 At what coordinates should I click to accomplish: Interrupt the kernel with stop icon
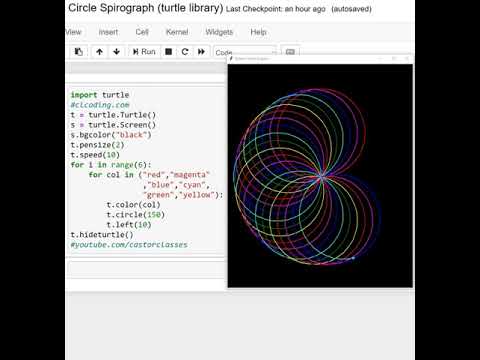[169, 52]
